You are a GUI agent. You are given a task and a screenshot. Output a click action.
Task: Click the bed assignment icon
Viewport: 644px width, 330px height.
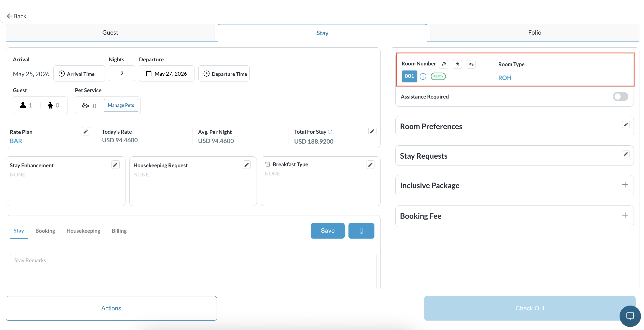pyautogui.click(x=471, y=64)
